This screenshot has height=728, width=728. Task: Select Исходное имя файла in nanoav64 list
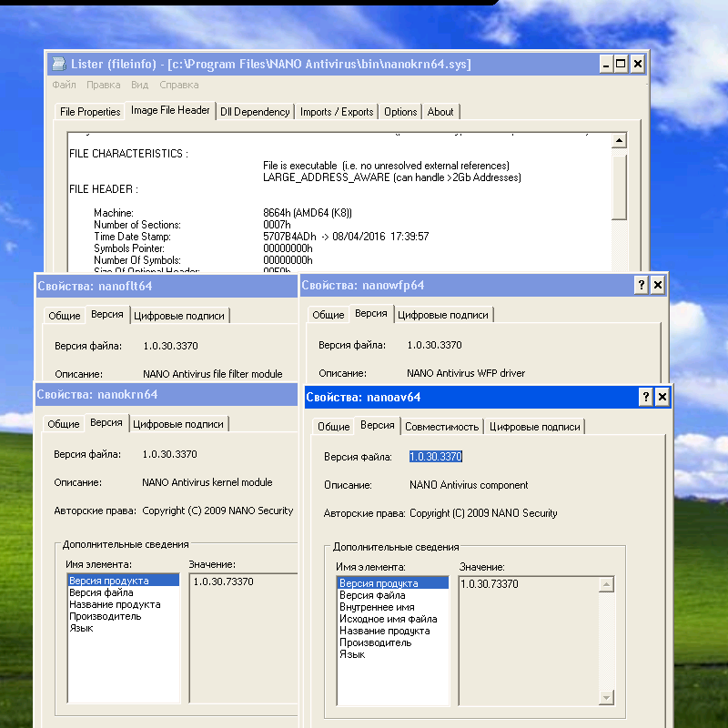389,619
